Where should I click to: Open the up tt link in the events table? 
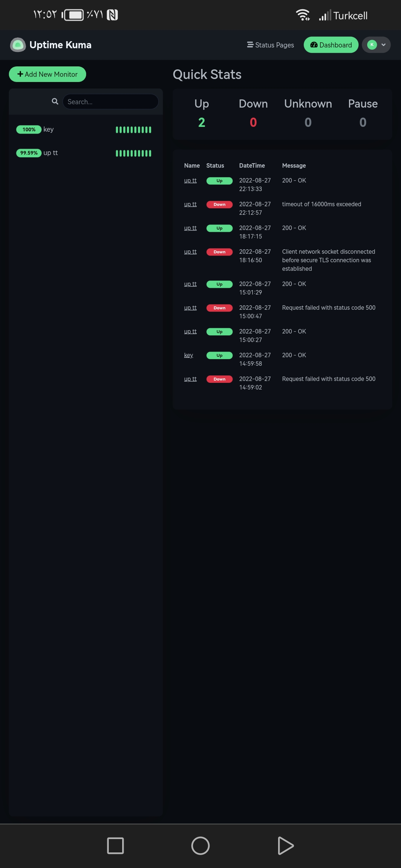pyautogui.click(x=190, y=181)
